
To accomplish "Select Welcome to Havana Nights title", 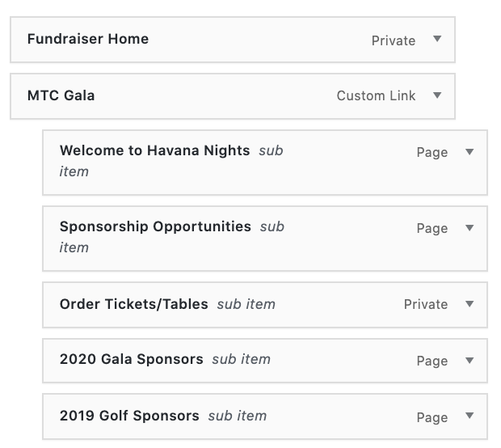I will [x=154, y=150].
